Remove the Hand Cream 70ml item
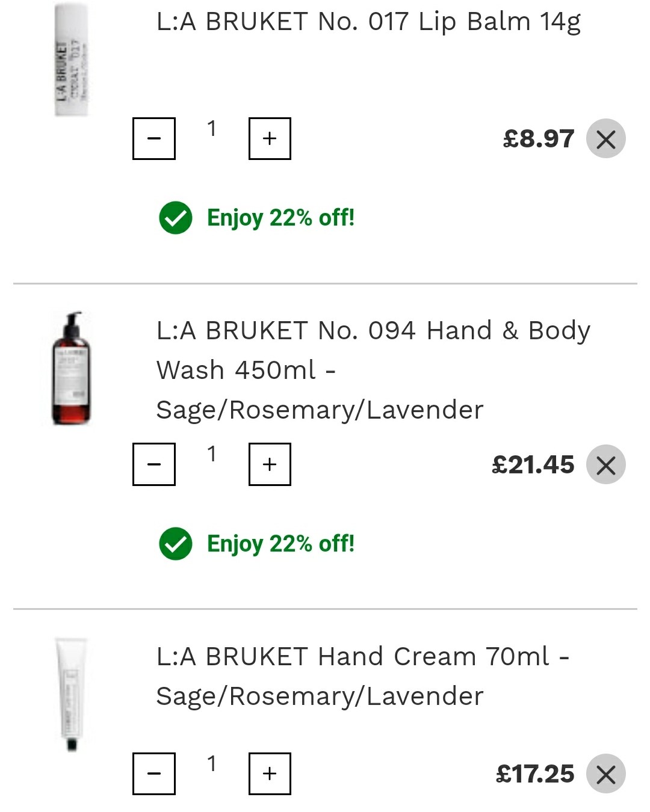The image size is (650, 812). click(x=606, y=774)
